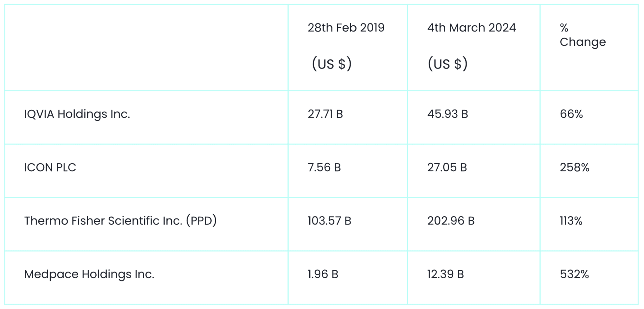644x309 pixels.
Task: Click the 27.71 B value cell
Action: (325, 114)
